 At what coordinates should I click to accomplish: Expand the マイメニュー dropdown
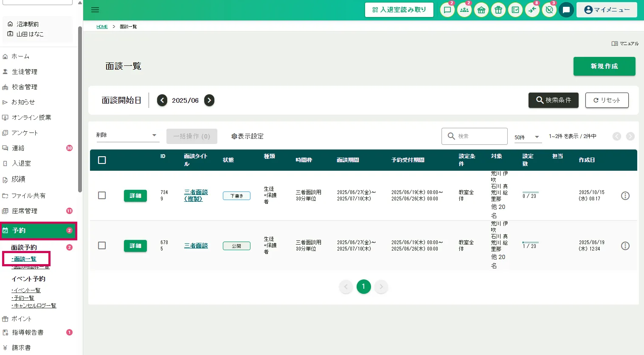tap(606, 10)
